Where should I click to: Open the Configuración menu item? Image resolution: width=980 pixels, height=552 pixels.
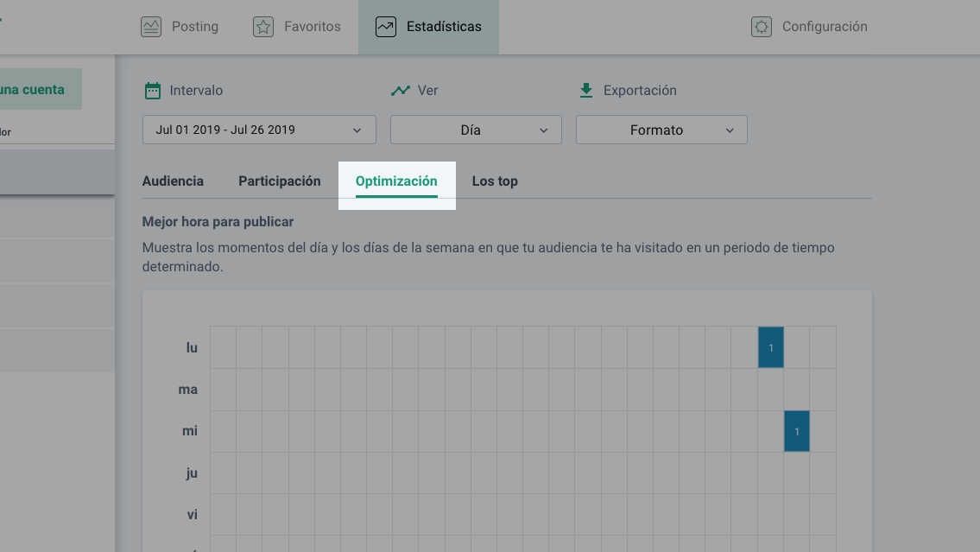coord(824,27)
